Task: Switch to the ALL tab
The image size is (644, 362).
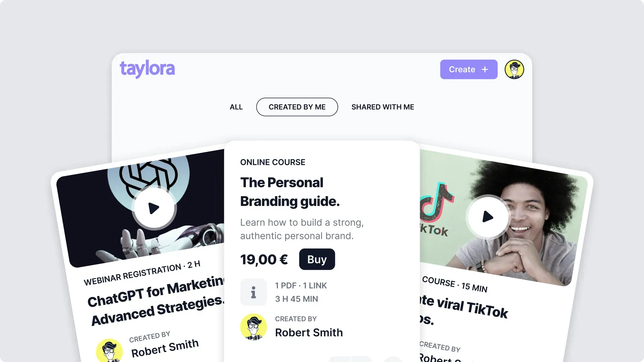Action: point(236,107)
